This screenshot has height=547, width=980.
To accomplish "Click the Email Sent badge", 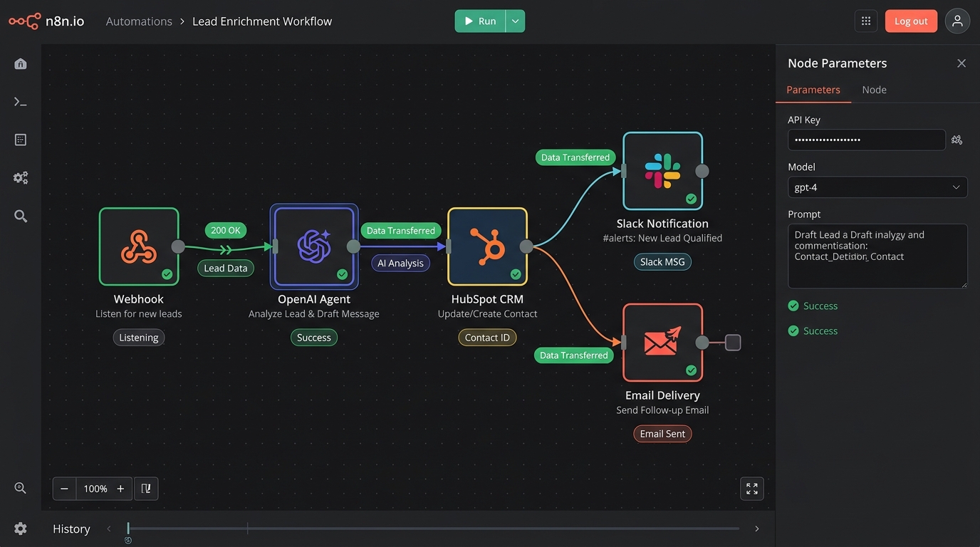I will [x=662, y=434].
